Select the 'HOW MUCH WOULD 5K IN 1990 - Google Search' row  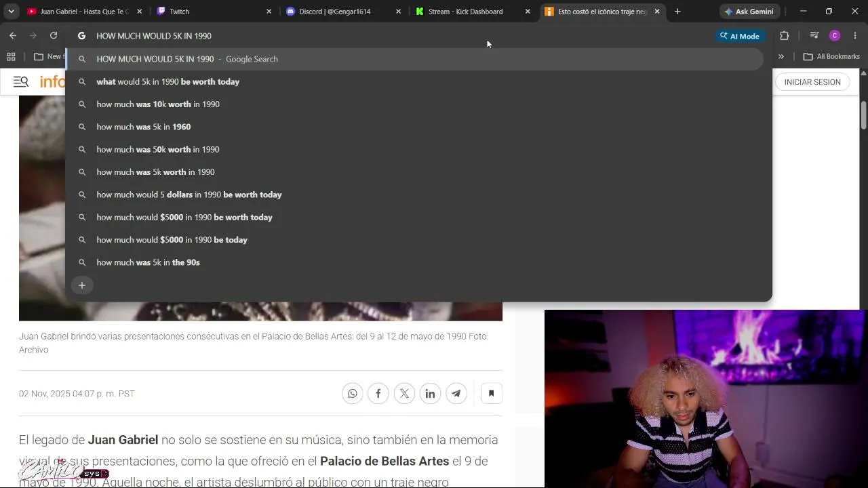pos(414,59)
